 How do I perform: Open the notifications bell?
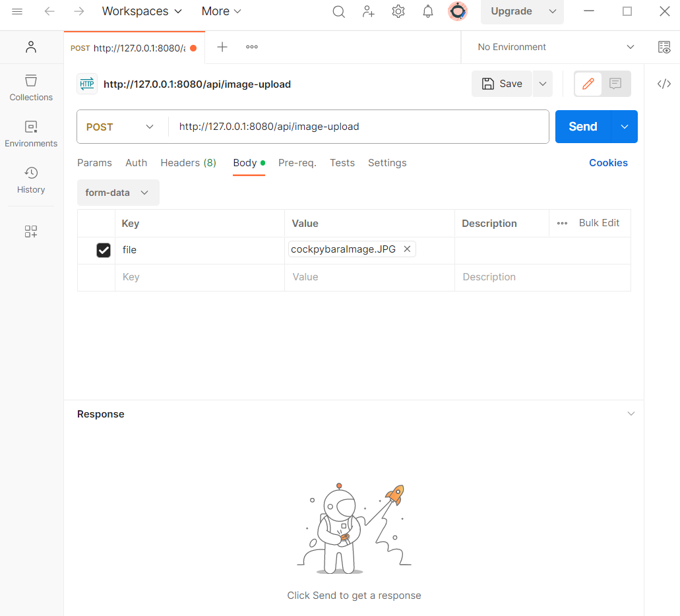[428, 12]
